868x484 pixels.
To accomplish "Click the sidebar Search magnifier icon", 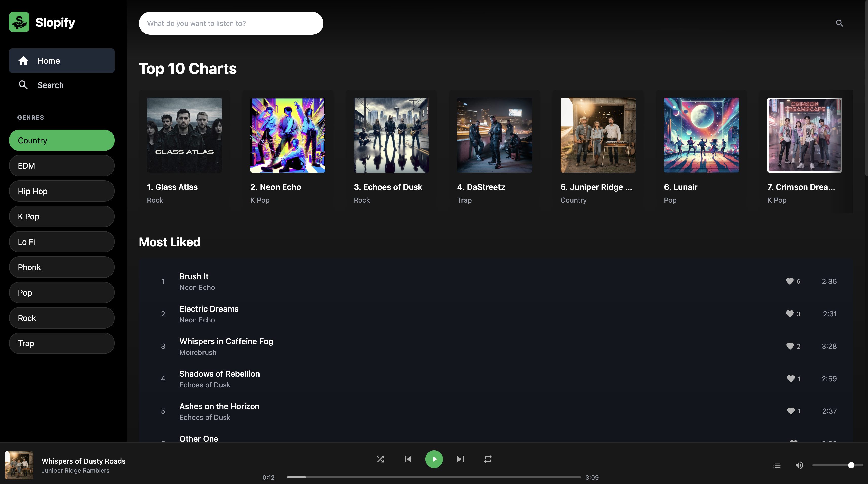I will [x=23, y=85].
